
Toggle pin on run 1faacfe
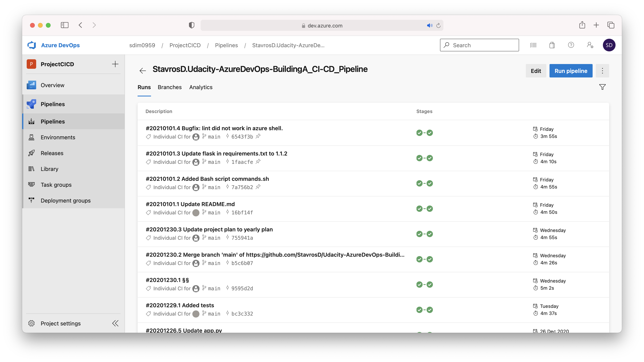(258, 161)
